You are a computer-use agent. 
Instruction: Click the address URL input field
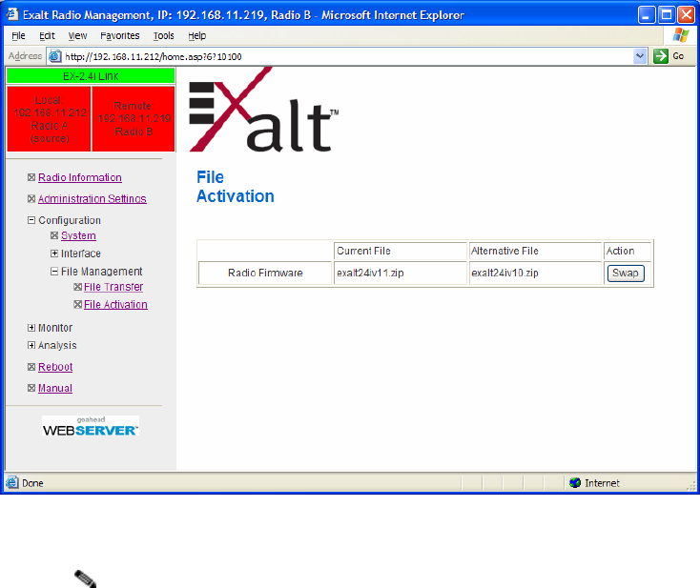[348, 56]
